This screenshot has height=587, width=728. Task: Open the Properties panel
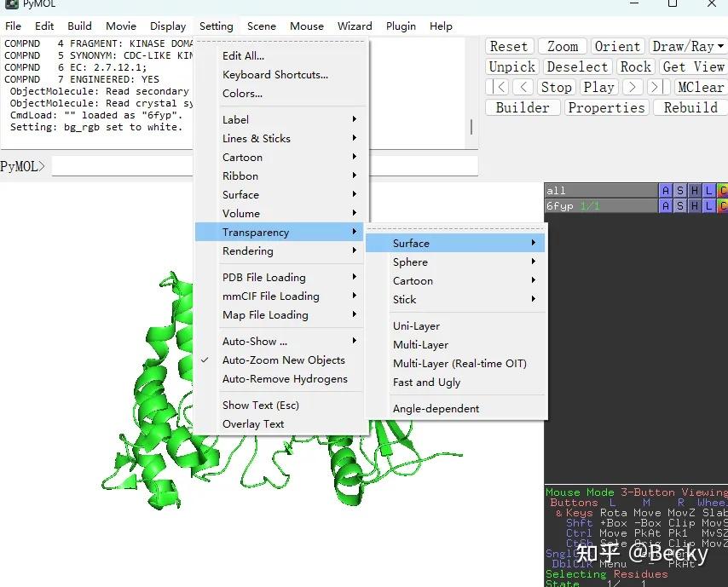pyautogui.click(x=606, y=107)
